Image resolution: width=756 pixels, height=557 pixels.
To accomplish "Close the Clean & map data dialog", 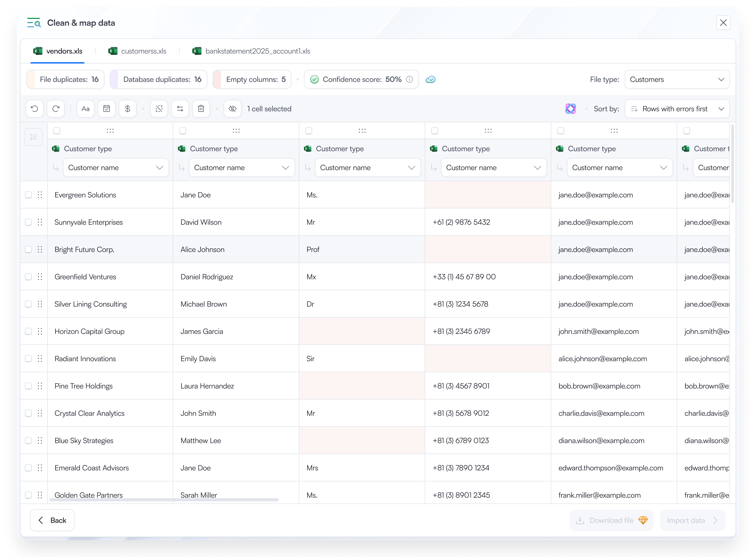I will tap(723, 23).
